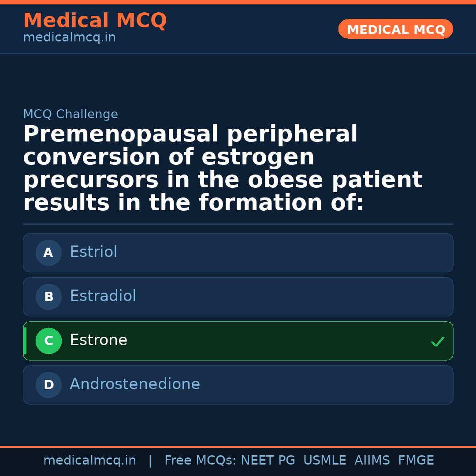Pick the Estrone answer text
Image resolution: width=476 pixels, height=476 pixels.
pyautogui.click(x=98, y=340)
